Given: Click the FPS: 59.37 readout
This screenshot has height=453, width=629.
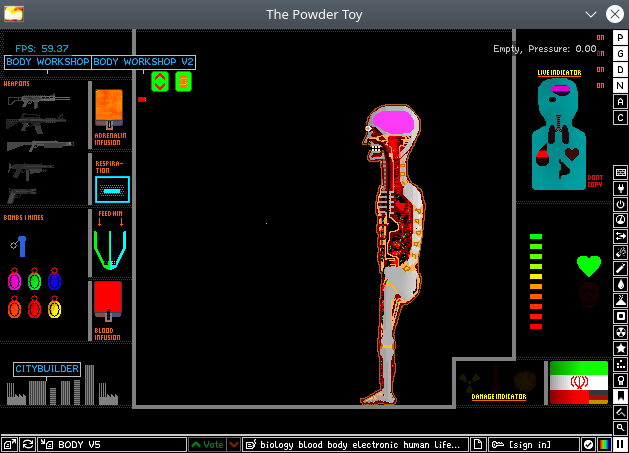Looking at the screenshot, I should click(x=42, y=49).
